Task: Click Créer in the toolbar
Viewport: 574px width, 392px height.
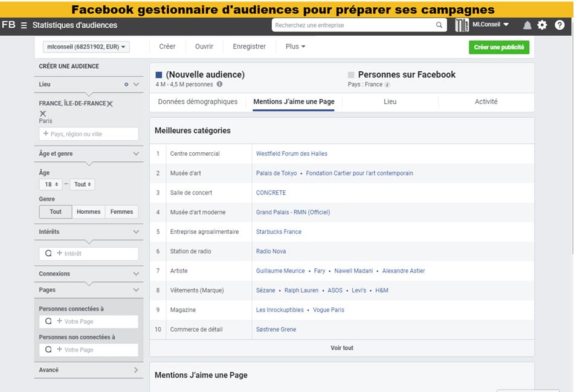Action: [x=167, y=47]
